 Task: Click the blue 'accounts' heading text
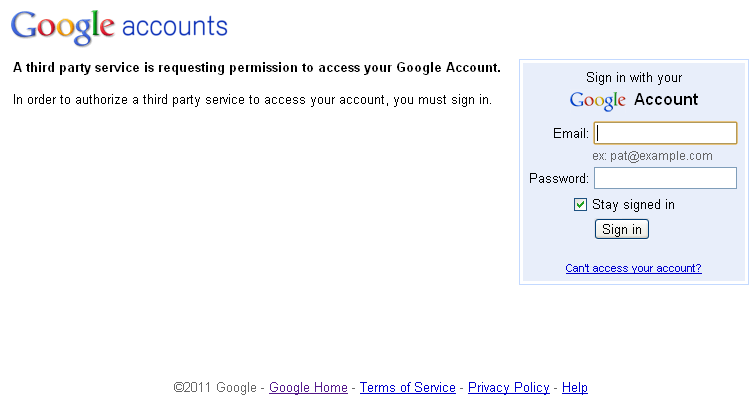coord(175,26)
